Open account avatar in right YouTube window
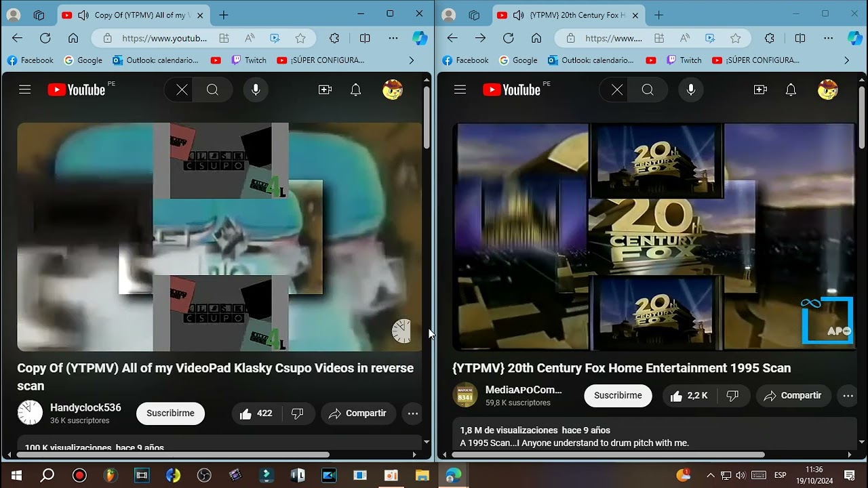Screen dimensions: 868x488 [827, 89]
